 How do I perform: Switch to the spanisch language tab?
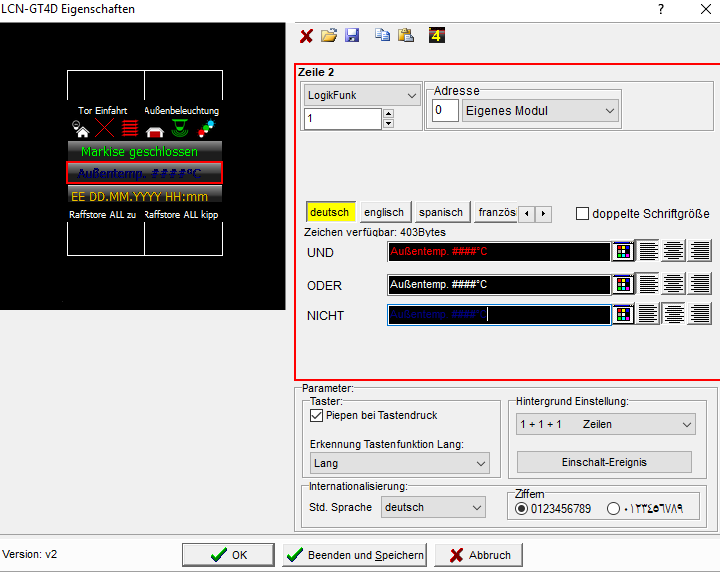[x=440, y=212]
